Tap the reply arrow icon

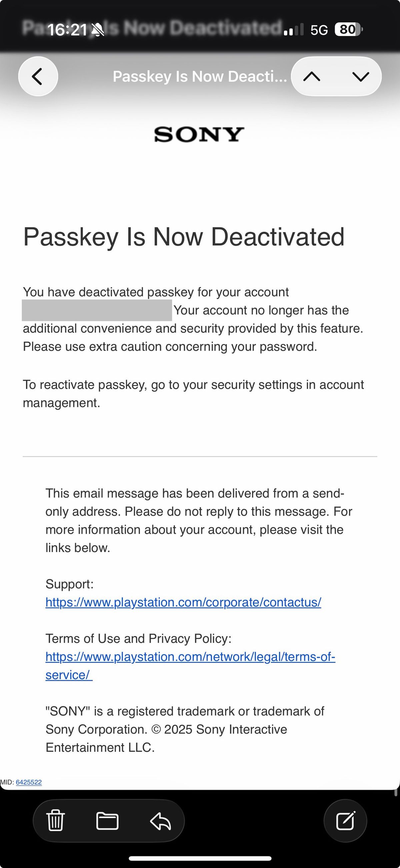(161, 820)
